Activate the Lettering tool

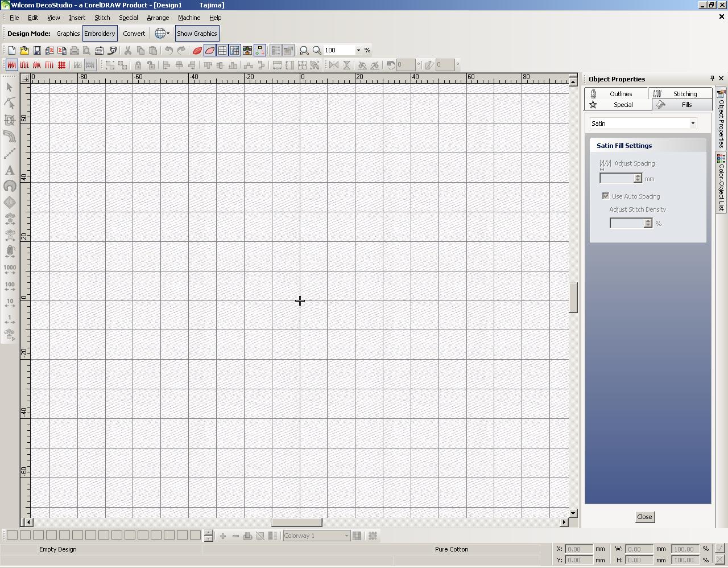coord(9,170)
